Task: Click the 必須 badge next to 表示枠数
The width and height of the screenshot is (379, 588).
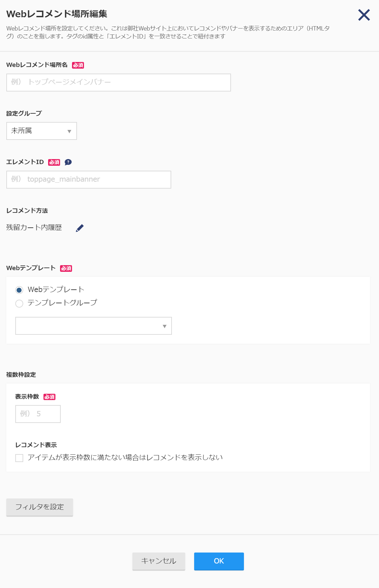Action: 49,397
